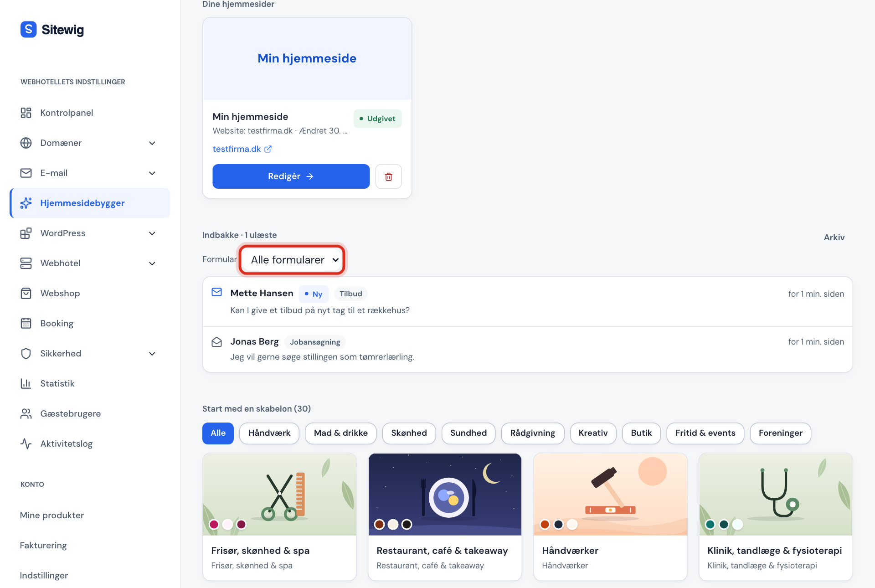The width and height of the screenshot is (875, 588).
Task: Expand the Webhotel submenu chevron
Action: (x=152, y=263)
